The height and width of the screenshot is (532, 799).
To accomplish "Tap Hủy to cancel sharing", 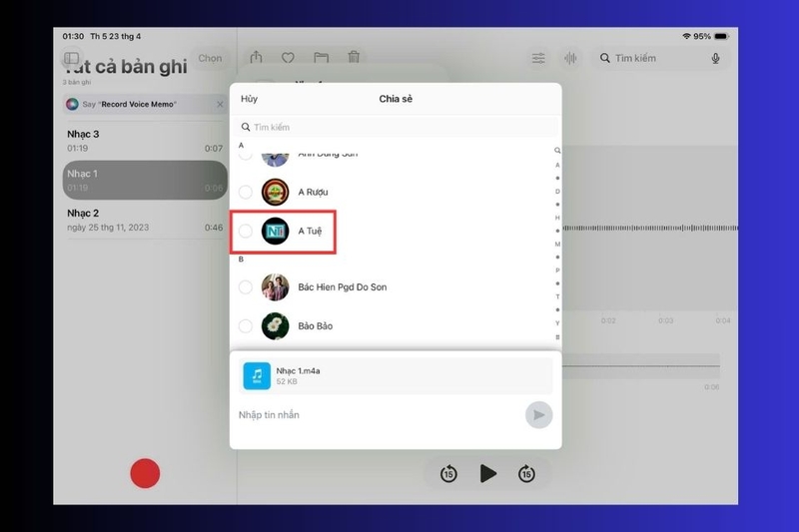I will (249, 99).
